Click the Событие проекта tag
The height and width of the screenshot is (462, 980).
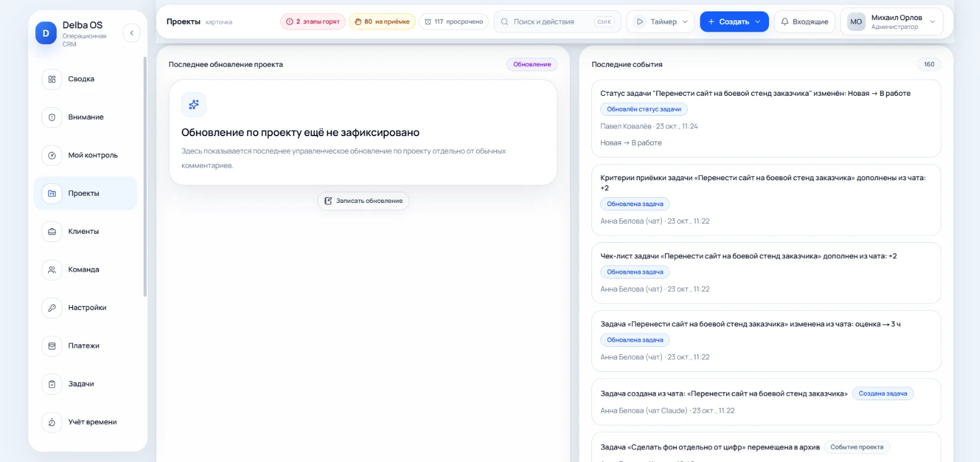click(x=857, y=447)
